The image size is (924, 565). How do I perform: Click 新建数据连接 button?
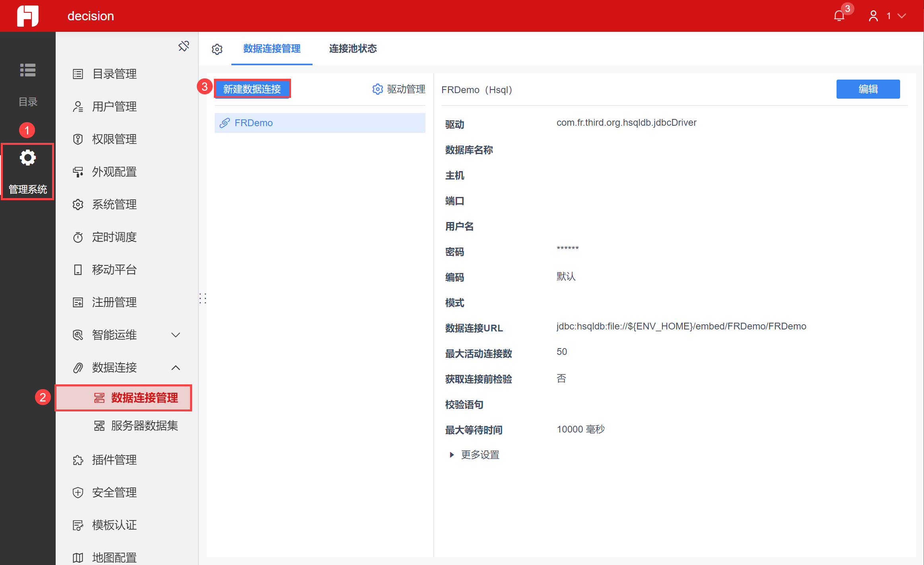(252, 89)
